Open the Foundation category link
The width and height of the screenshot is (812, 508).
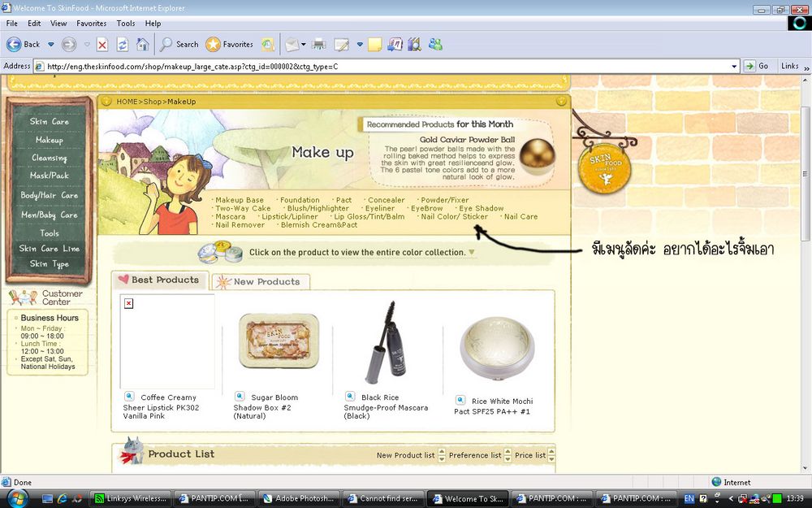click(300, 200)
